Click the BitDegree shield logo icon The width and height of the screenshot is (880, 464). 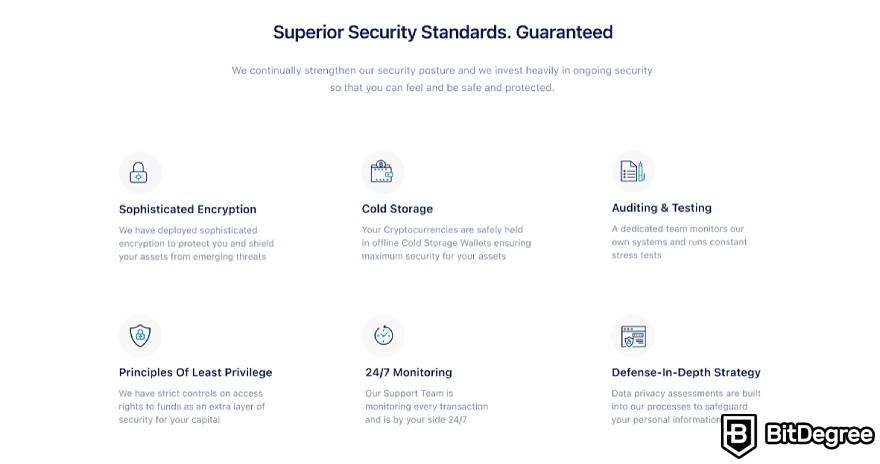(x=739, y=435)
